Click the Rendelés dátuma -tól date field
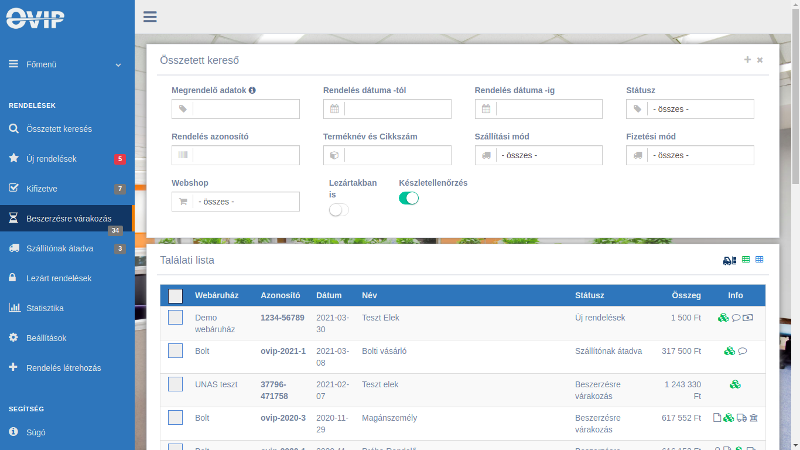The image size is (800, 450). pos(387,109)
